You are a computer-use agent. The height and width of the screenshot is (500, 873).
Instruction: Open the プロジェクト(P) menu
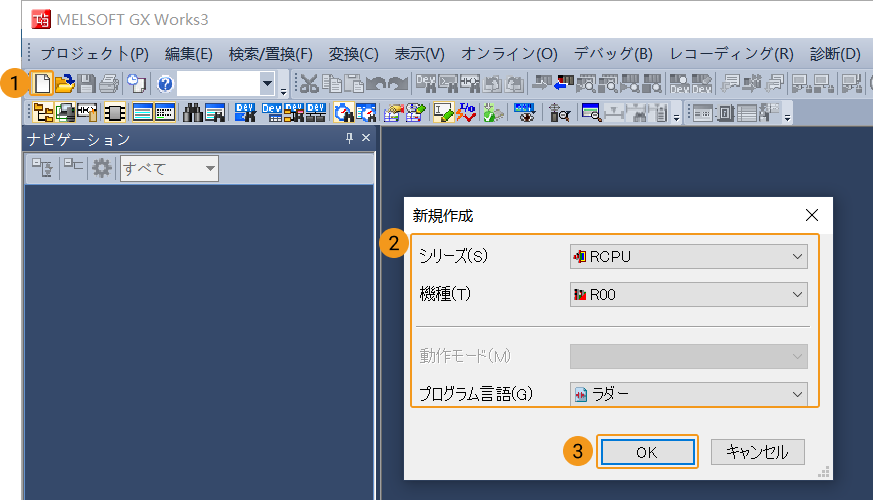click(x=95, y=54)
